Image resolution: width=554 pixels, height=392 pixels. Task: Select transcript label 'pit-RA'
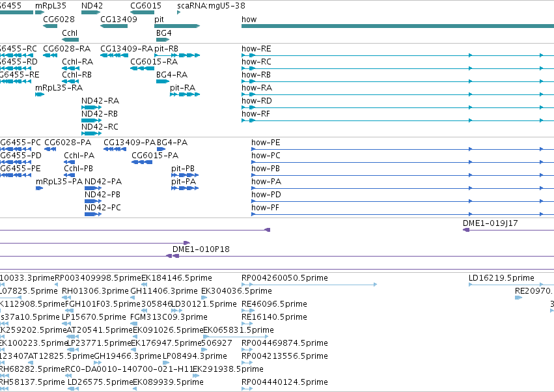coord(183,88)
